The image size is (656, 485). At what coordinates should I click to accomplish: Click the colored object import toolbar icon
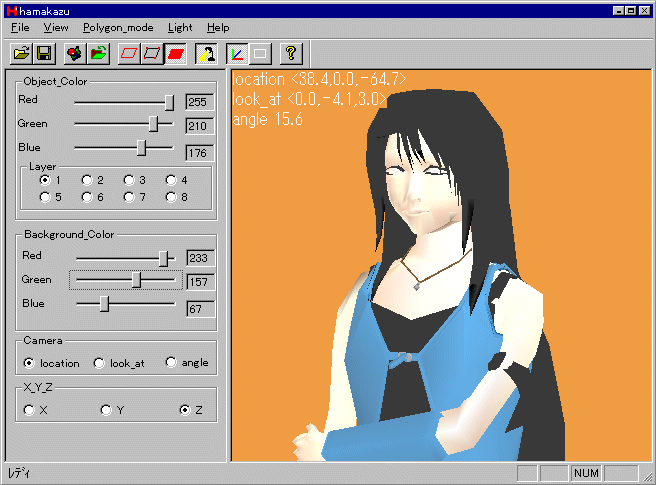75,54
